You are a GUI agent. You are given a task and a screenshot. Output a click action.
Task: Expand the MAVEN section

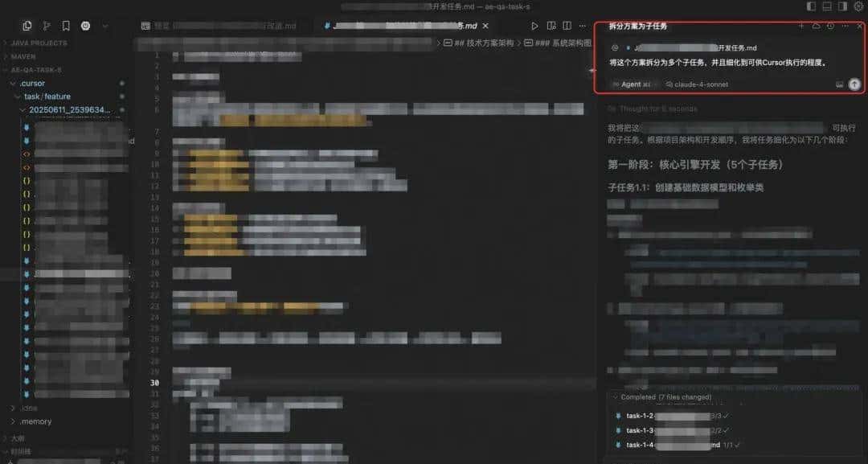29,56
